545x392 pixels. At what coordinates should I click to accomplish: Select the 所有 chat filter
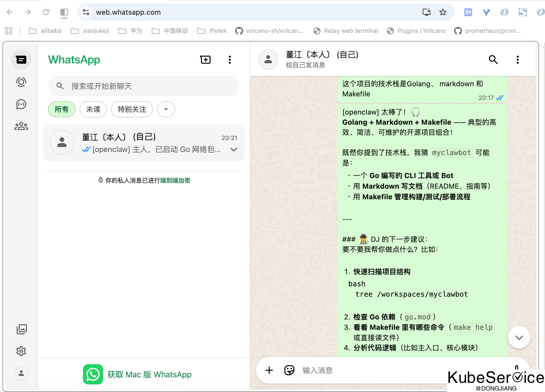pyautogui.click(x=62, y=109)
